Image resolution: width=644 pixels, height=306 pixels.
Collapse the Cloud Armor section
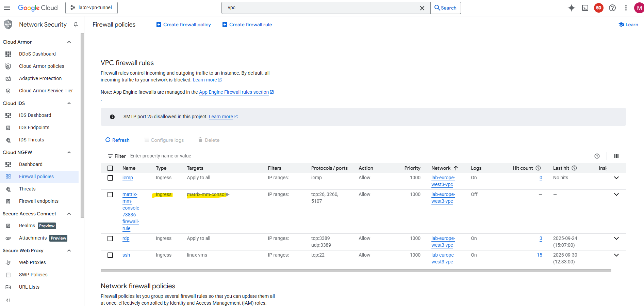(69, 42)
